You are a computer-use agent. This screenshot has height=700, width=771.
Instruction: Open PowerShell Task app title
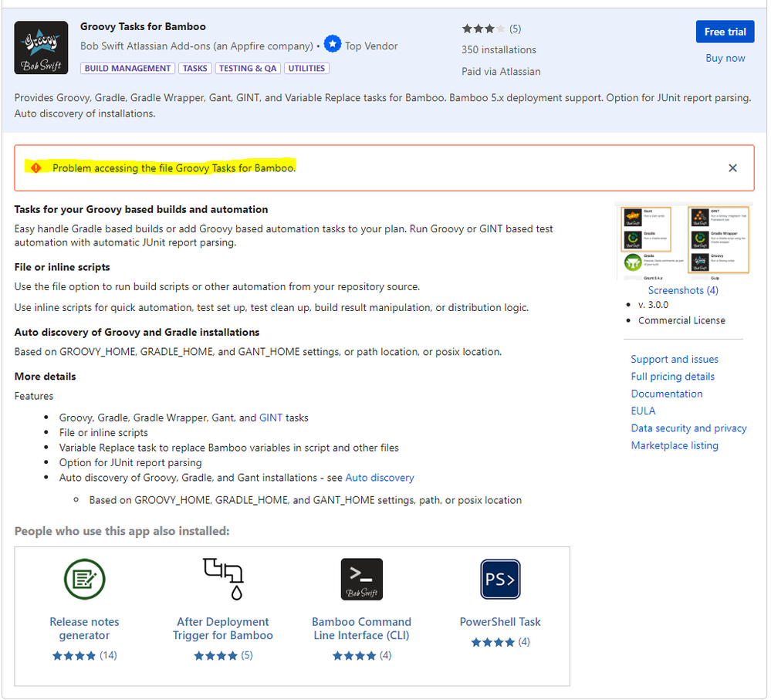pyautogui.click(x=500, y=622)
